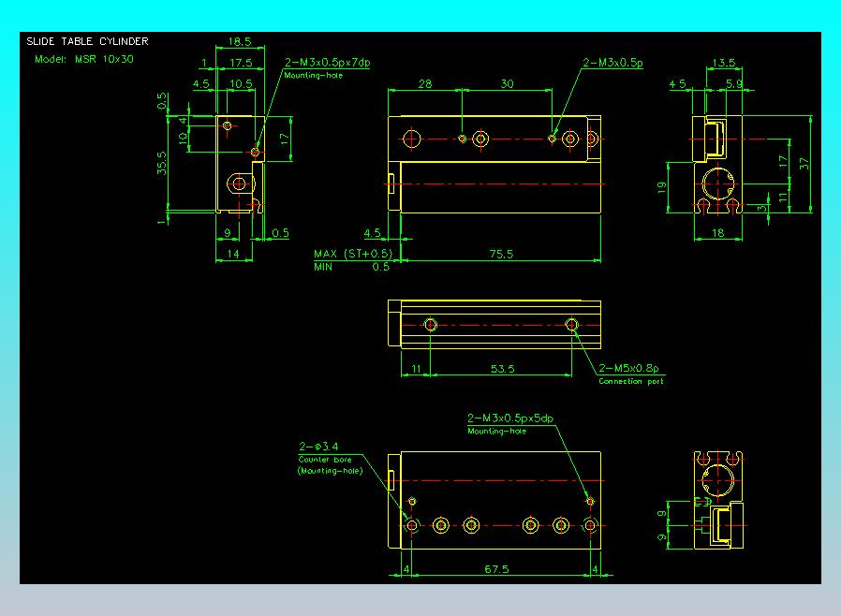Select the 10.5 dimension value
Image resolution: width=841 pixels, height=616 pixels.
pyautogui.click(x=241, y=83)
